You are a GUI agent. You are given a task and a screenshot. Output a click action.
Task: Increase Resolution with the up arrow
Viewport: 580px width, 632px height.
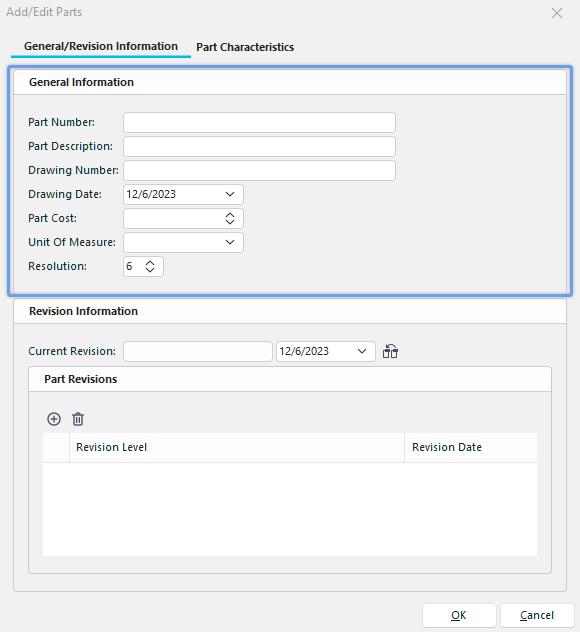pyautogui.click(x=150, y=263)
